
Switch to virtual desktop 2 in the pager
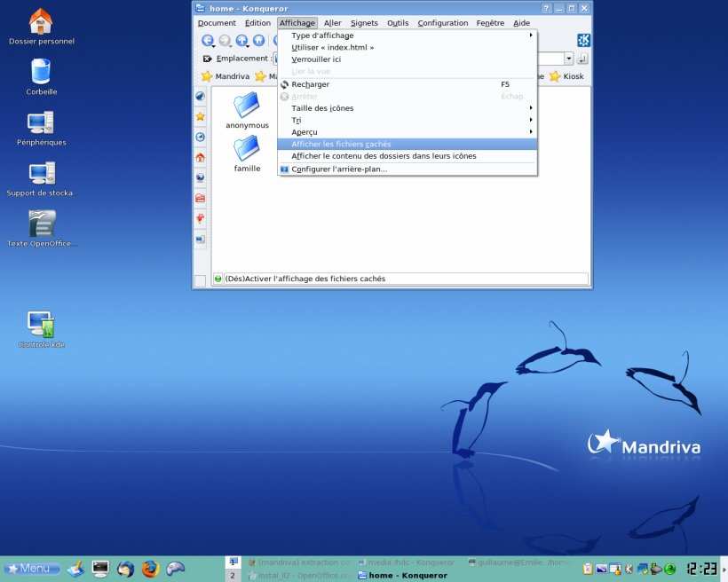pos(233,576)
